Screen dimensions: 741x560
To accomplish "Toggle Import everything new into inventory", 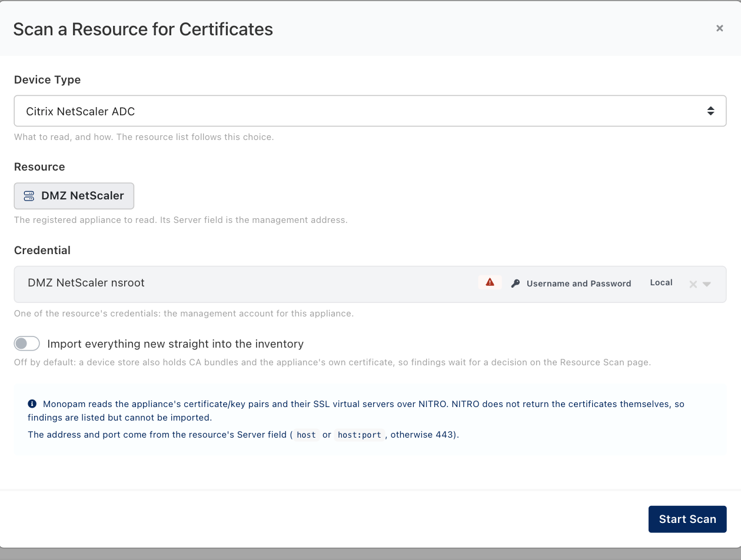I will [x=27, y=344].
